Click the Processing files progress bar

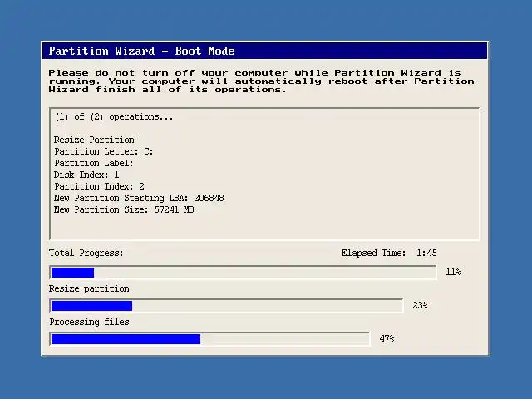[209, 339]
